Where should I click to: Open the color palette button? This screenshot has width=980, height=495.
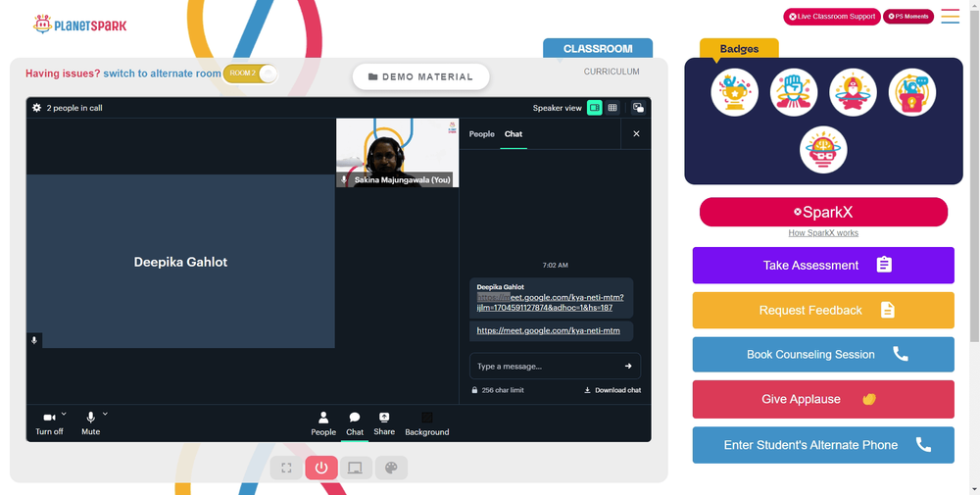click(391, 468)
